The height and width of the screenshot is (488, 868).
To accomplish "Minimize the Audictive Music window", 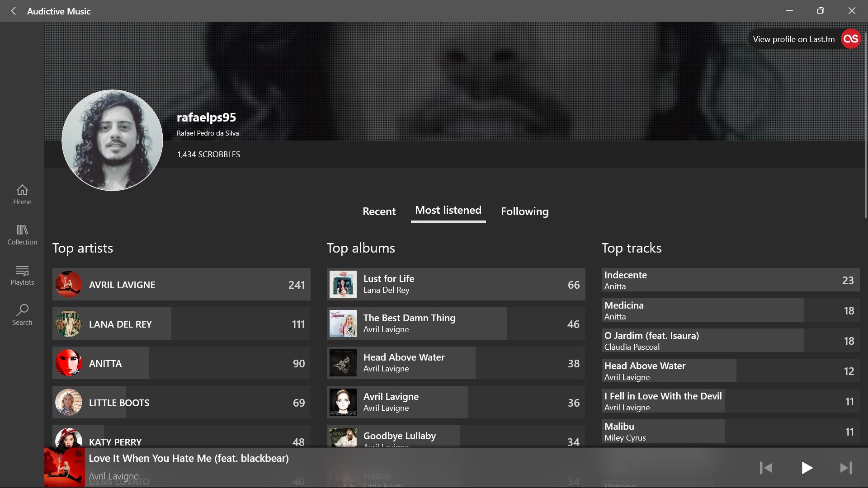I will pyautogui.click(x=789, y=11).
